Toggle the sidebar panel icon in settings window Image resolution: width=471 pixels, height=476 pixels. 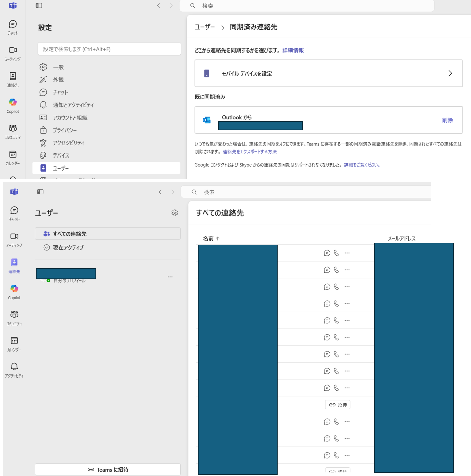coord(39,5)
